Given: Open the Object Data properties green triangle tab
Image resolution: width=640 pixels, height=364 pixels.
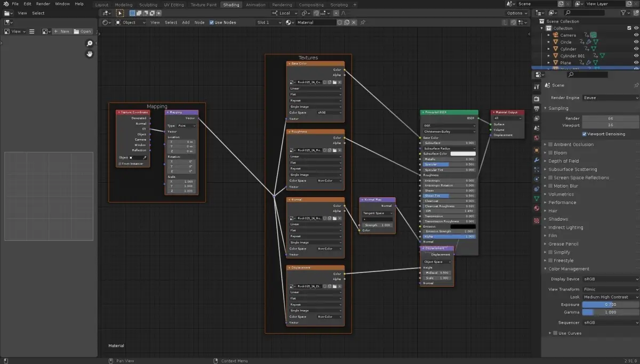Looking at the screenshot, I should pos(537,199).
